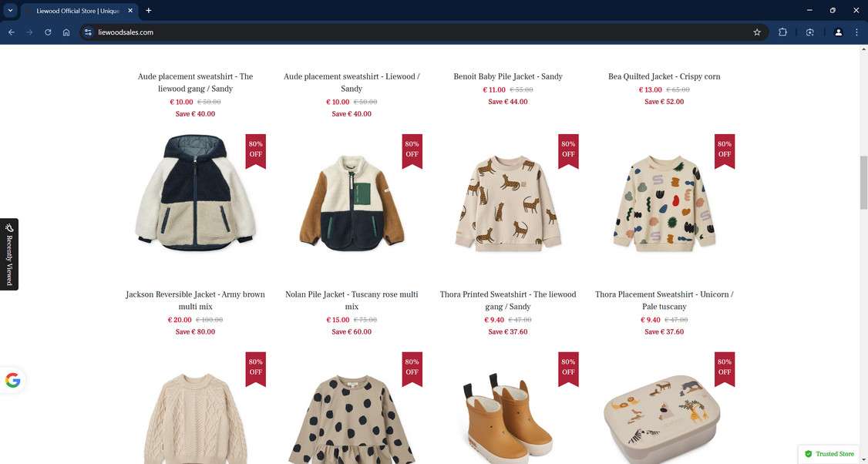Expand the tab search dropdown arrow
Image resolution: width=868 pixels, height=464 pixels.
pyautogui.click(x=10, y=11)
